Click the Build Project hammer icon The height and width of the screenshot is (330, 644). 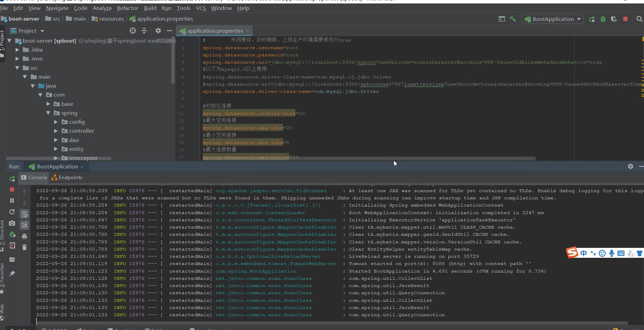point(513,19)
